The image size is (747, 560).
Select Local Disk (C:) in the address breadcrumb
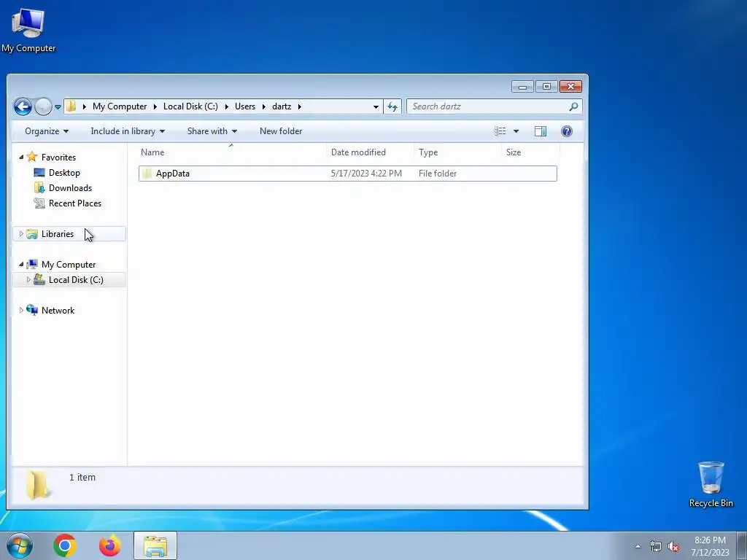190,106
